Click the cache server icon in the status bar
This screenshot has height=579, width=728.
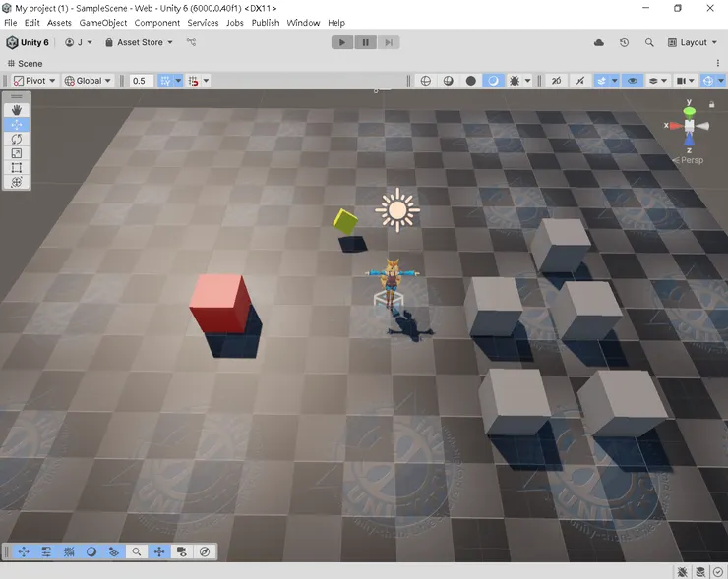pyautogui.click(x=700, y=571)
